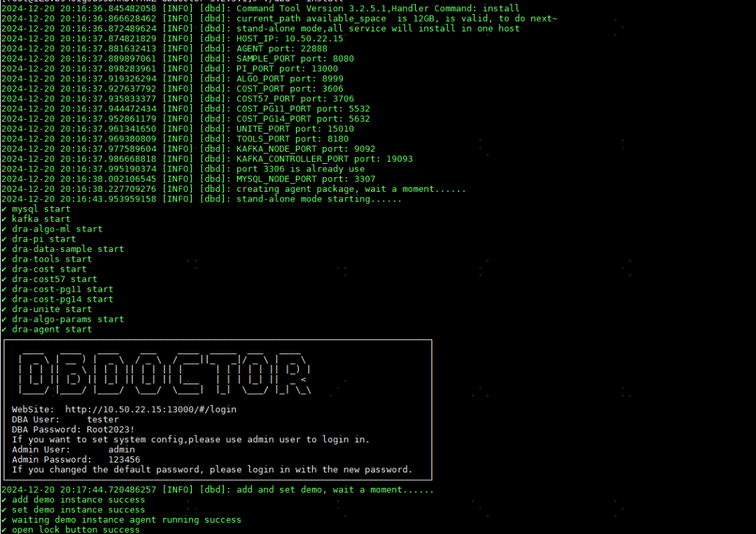Click the 'stand-alone mode starting......' line
Image resolution: width=756 pixels, height=534 pixels.
click(x=202, y=199)
